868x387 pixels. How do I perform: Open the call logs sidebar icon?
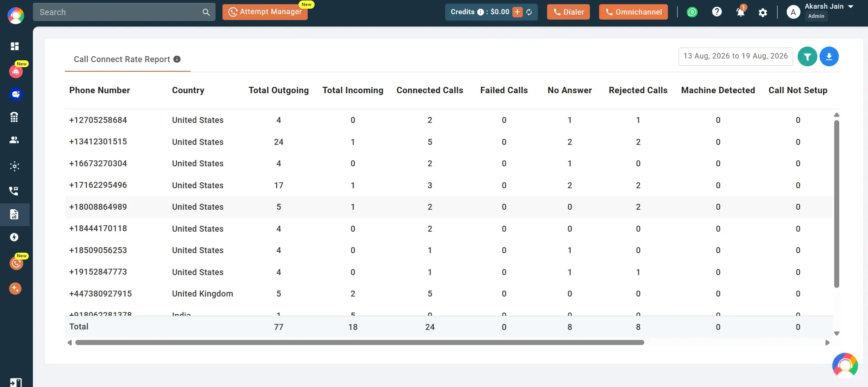tap(14, 191)
